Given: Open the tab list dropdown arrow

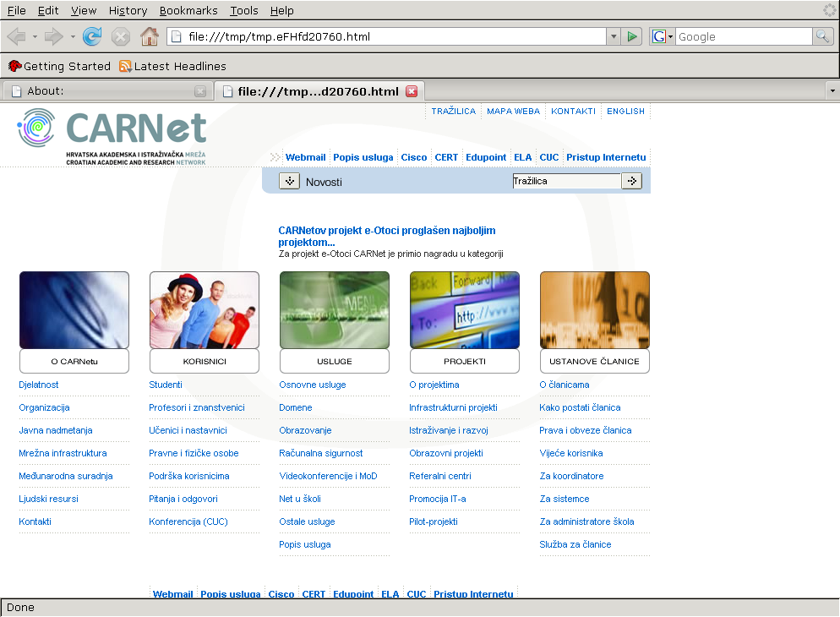Looking at the screenshot, I should 832,91.
